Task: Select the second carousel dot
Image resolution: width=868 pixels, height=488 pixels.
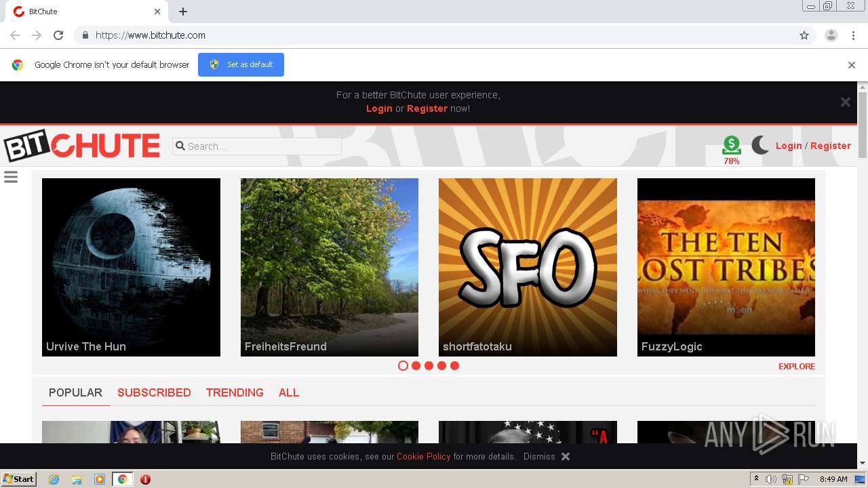Action: point(416,365)
